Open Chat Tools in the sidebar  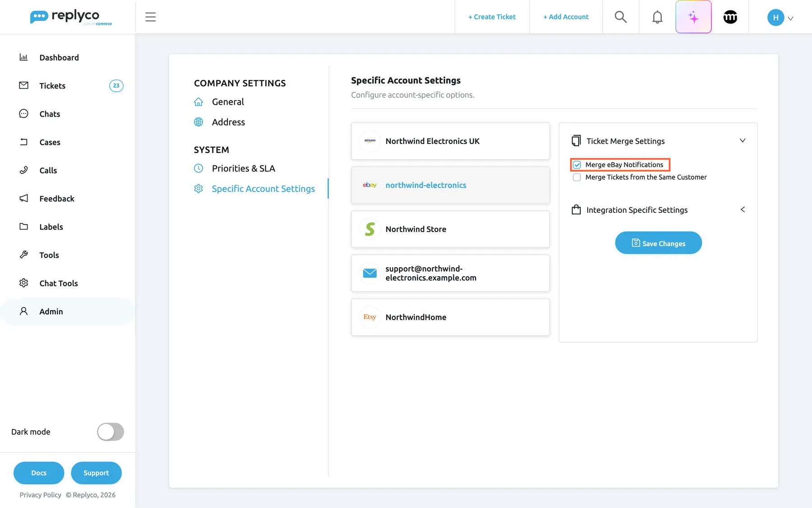coord(68,283)
